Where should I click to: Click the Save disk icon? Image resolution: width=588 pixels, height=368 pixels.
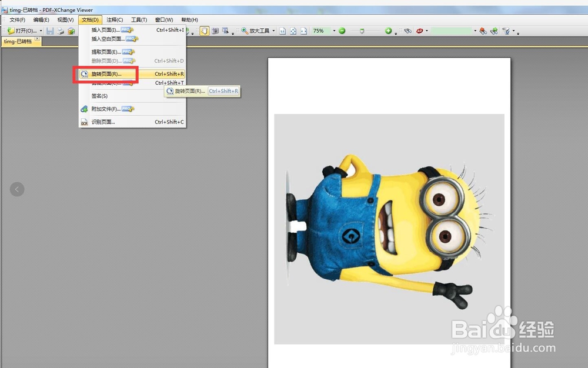(50, 31)
